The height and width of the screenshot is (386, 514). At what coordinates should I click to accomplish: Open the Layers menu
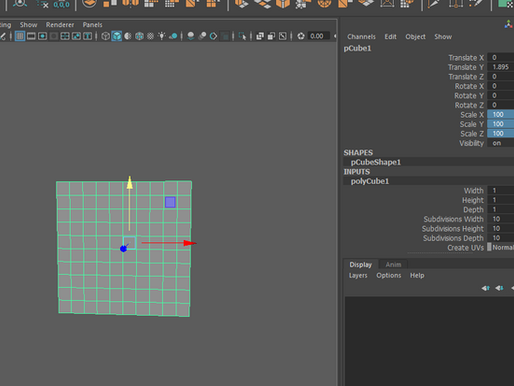pos(358,276)
